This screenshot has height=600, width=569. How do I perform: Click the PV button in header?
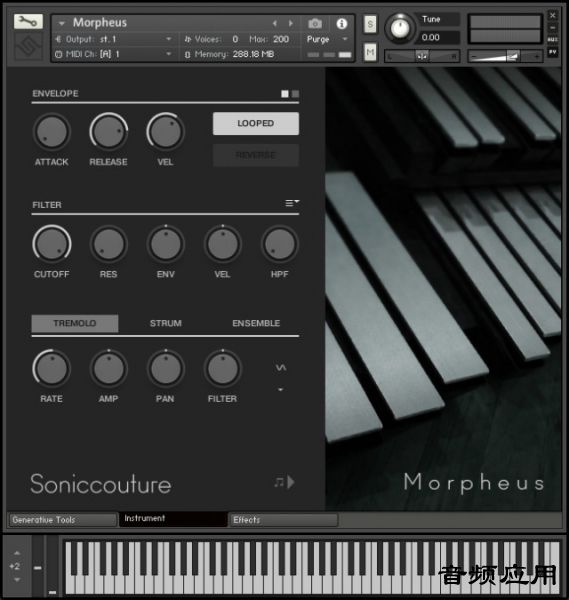553,52
